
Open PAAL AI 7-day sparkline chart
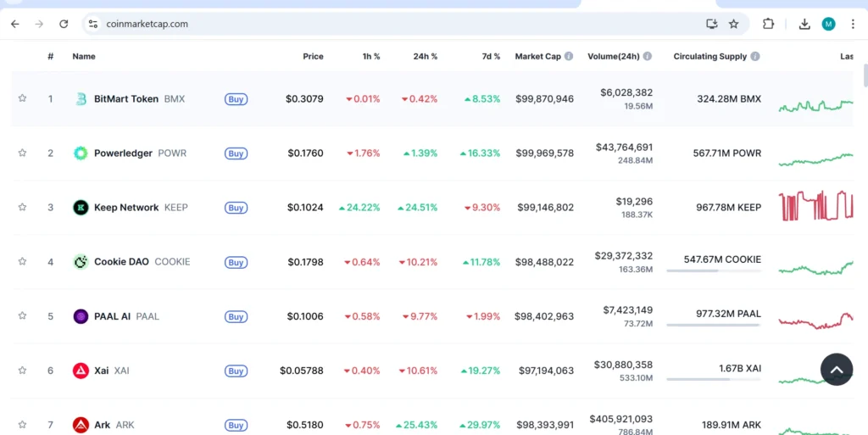click(x=815, y=321)
